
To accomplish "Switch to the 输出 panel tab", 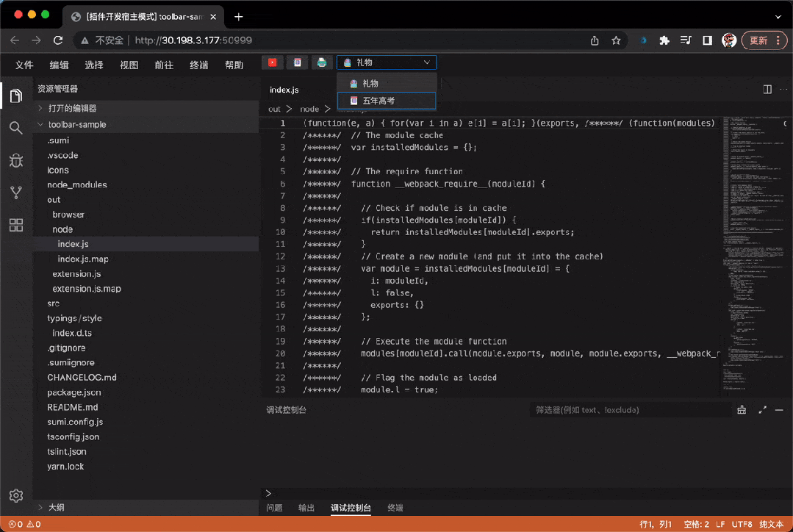I will (306, 508).
